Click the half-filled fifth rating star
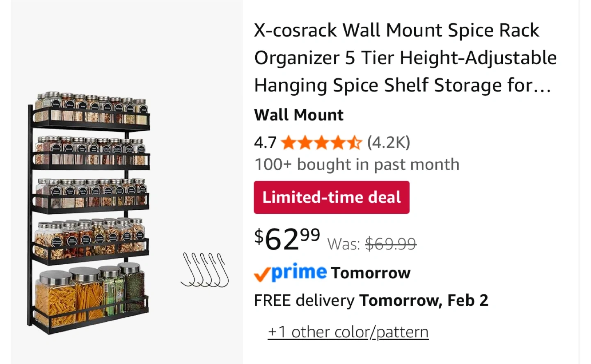The image size is (591, 364). click(355, 143)
